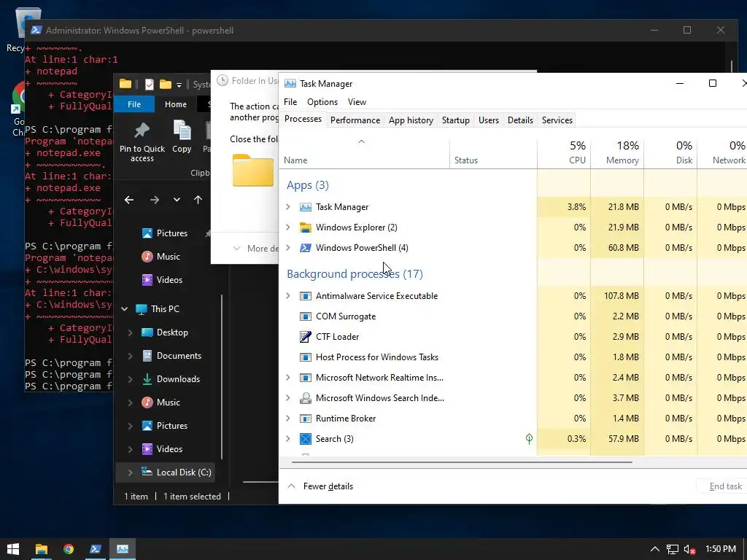Click the Microsoft Windows Search Indexer icon

306,398
